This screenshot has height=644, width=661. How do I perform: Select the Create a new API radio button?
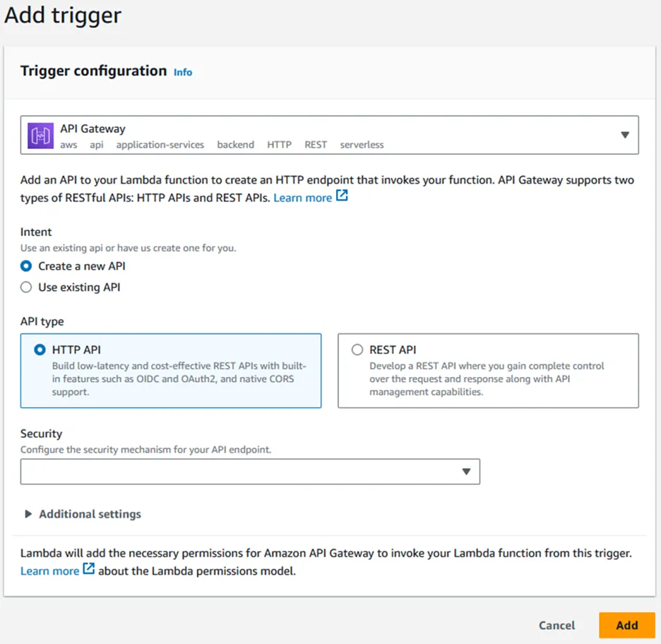pos(26,266)
